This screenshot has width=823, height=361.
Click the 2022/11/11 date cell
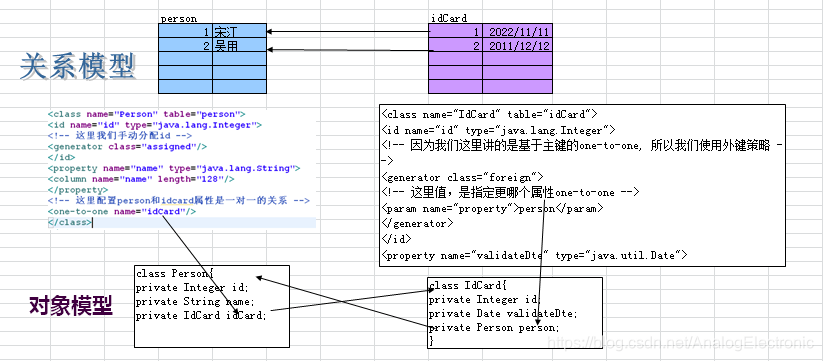tap(518, 30)
